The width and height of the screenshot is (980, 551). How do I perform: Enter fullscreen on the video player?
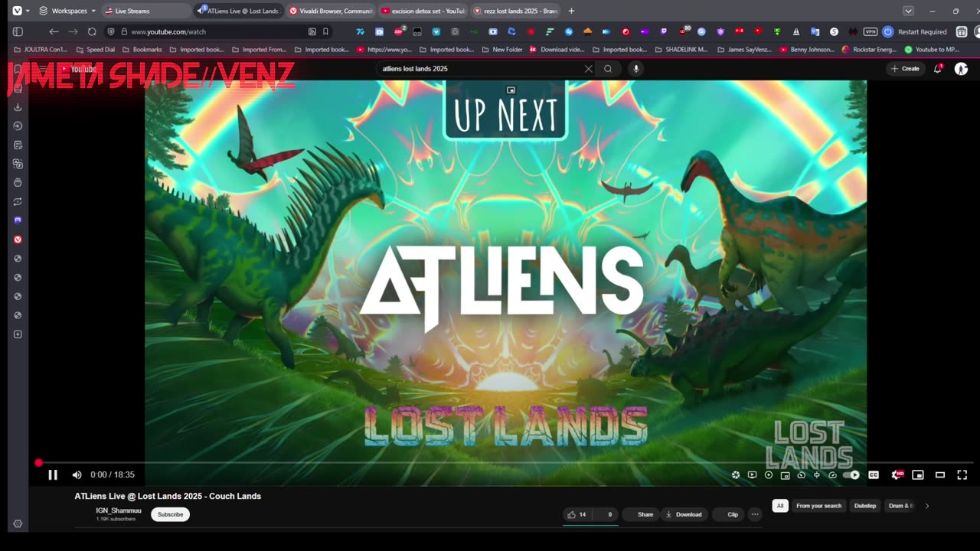click(x=962, y=474)
